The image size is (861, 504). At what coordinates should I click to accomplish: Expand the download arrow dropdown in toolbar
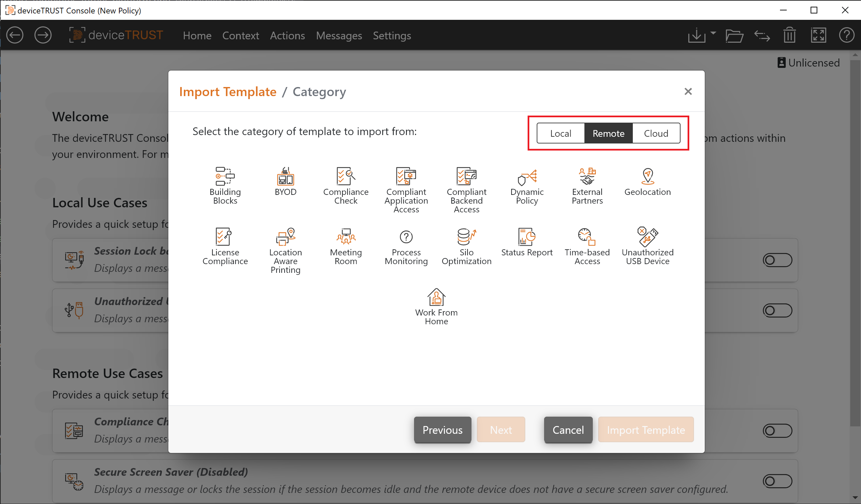tap(713, 33)
